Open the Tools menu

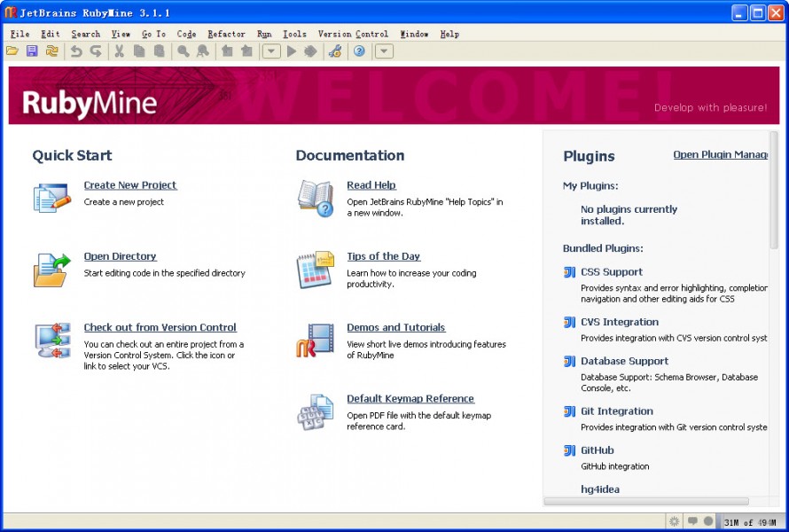point(294,34)
